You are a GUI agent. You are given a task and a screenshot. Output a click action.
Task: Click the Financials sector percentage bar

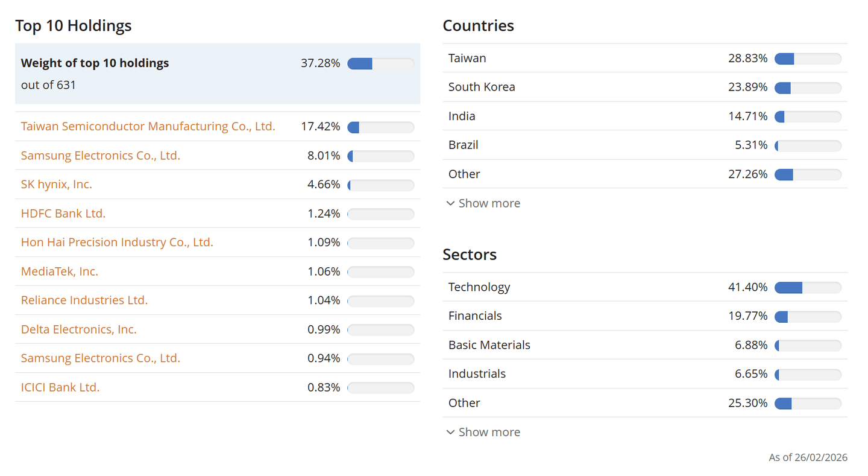coord(808,316)
